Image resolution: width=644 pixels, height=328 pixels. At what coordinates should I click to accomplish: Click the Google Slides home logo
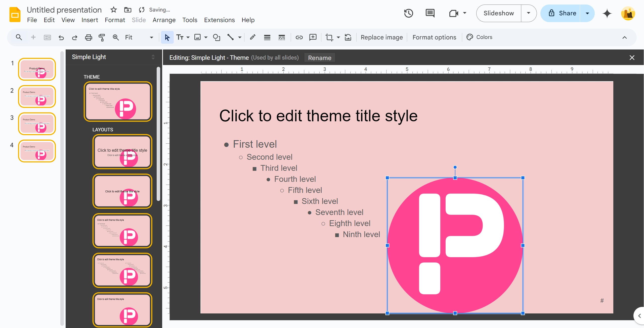pyautogui.click(x=15, y=14)
